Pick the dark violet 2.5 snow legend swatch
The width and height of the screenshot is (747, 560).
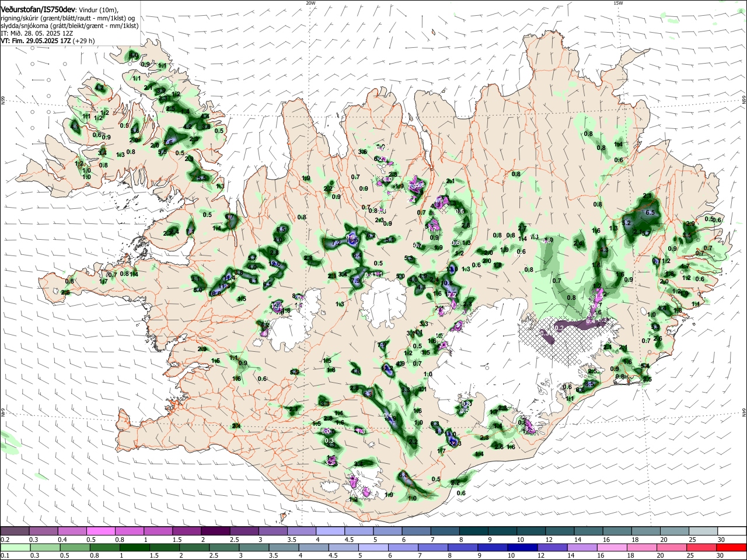pos(244,531)
